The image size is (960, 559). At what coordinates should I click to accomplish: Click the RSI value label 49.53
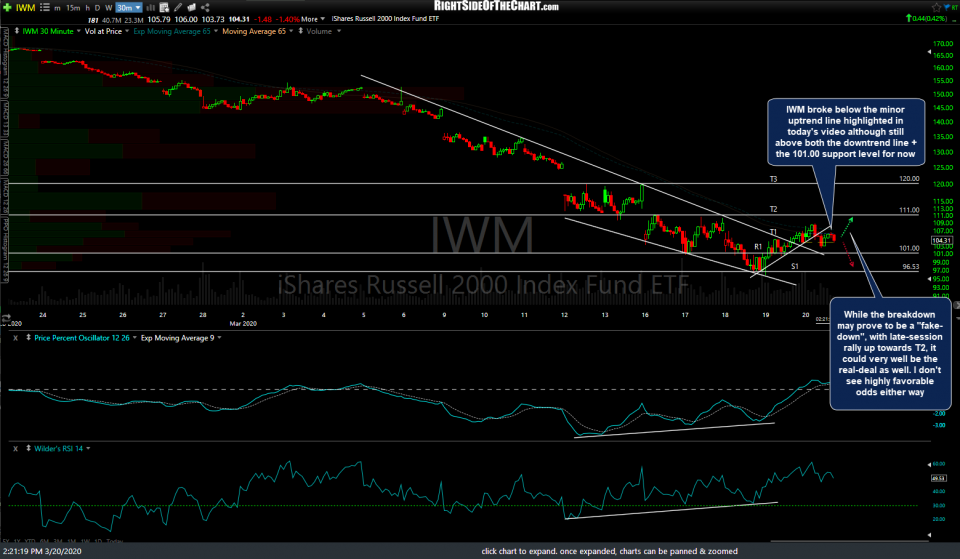(939, 478)
